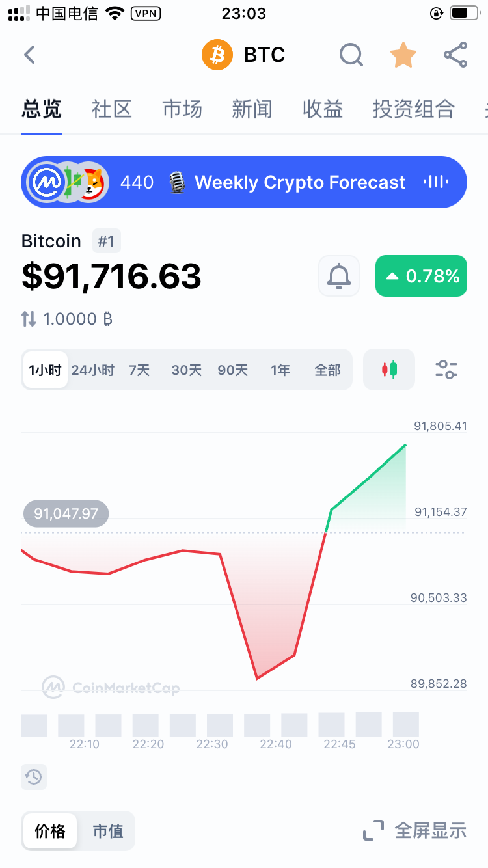
Task: Select the 价格 chart option
Action: coord(50,831)
